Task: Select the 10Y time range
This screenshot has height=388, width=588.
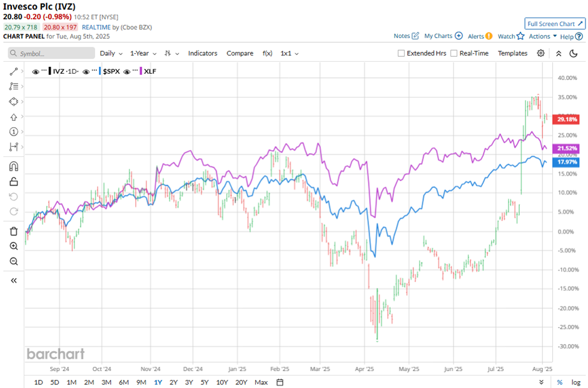Action: coord(222,382)
